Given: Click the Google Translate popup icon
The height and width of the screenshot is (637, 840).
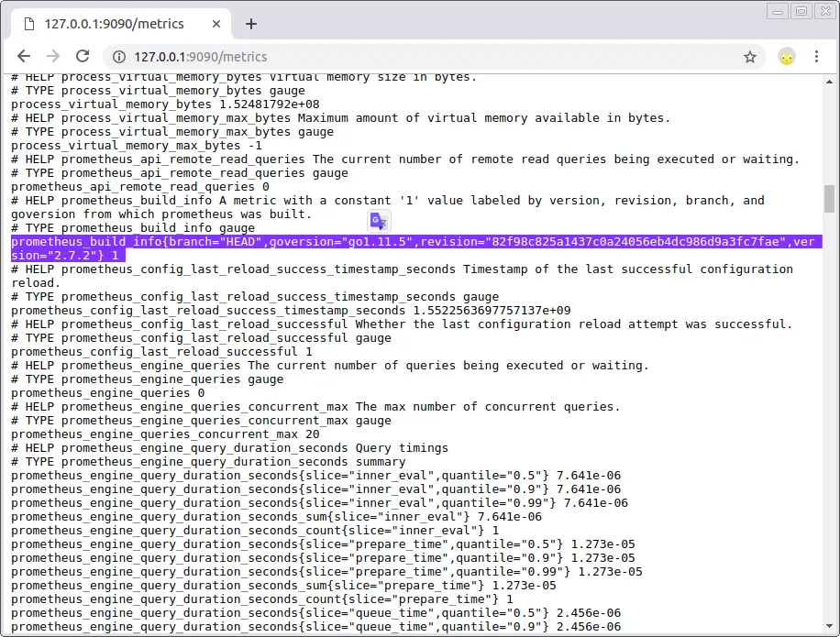Looking at the screenshot, I should [x=380, y=221].
